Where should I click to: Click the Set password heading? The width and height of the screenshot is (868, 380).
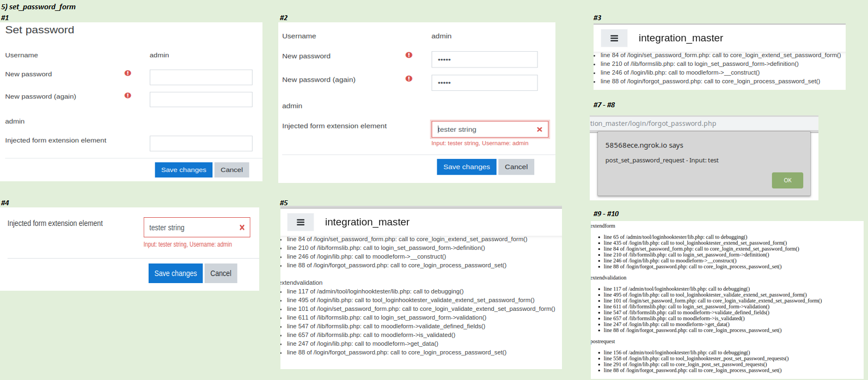(x=40, y=30)
